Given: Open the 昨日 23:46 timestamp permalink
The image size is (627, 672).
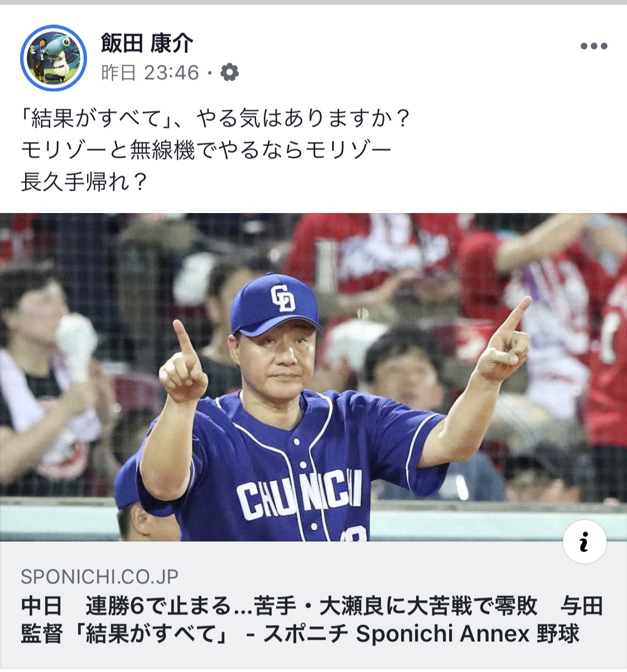Looking at the screenshot, I should click(x=150, y=72).
